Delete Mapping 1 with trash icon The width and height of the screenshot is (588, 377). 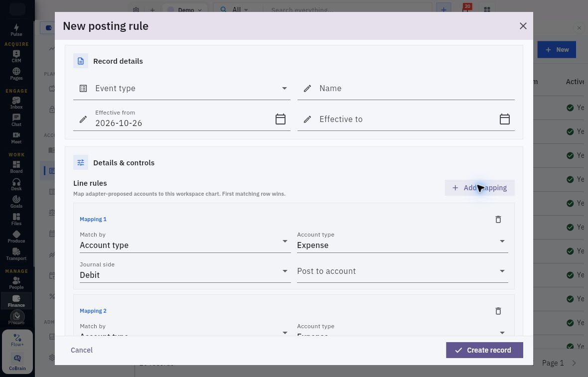(x=498, y=219)
